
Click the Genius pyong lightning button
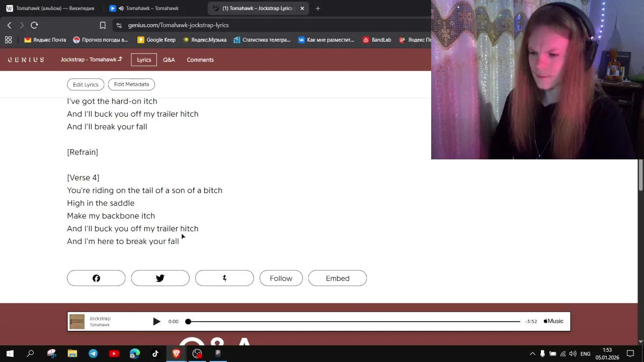point(224,278)
